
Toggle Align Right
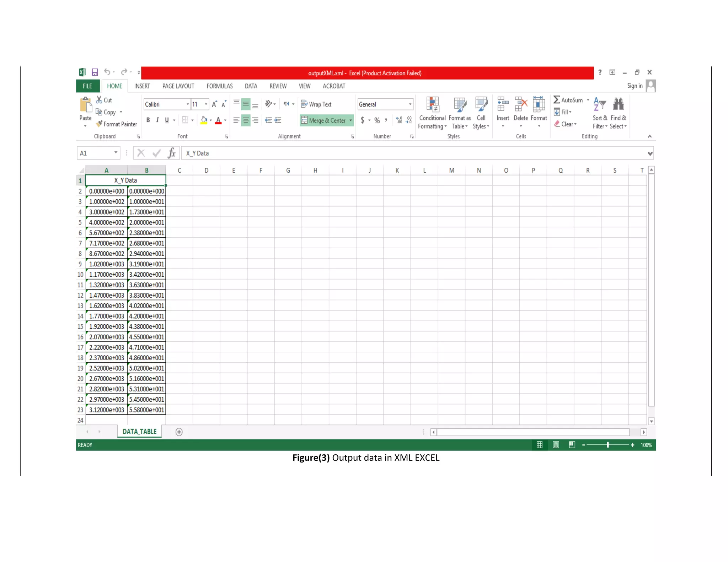coord(255,120)
